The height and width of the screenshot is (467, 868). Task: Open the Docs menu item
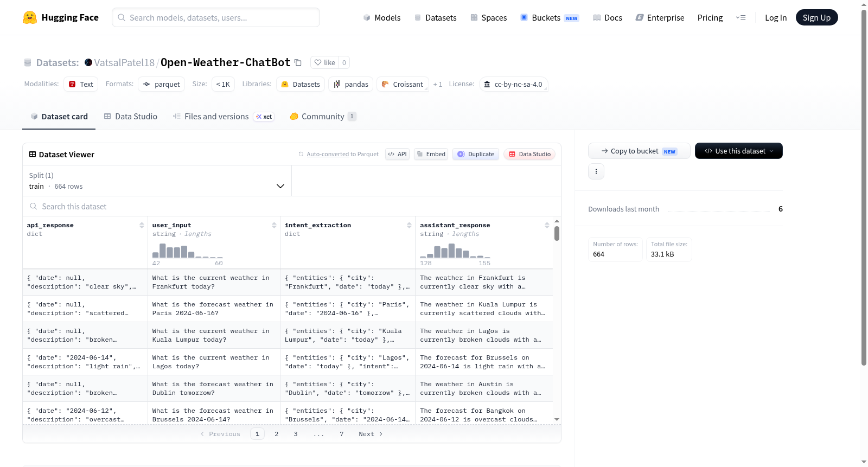pyautogui.click(x=608, y=17)
